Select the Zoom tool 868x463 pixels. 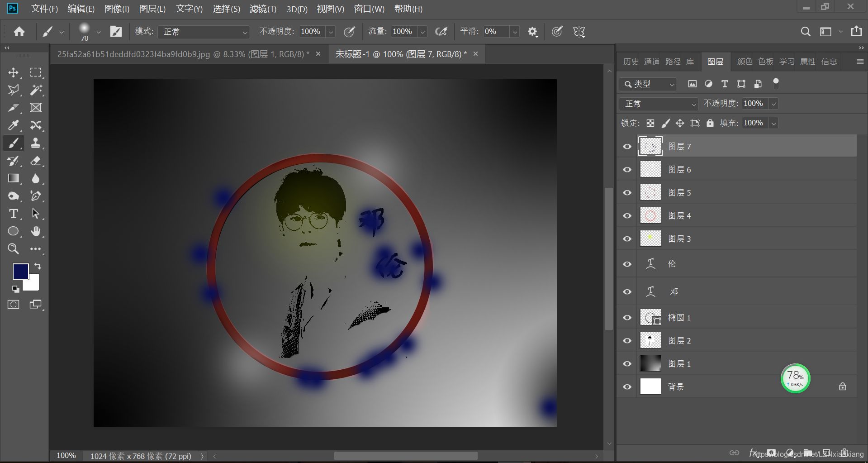pos(13,249)
